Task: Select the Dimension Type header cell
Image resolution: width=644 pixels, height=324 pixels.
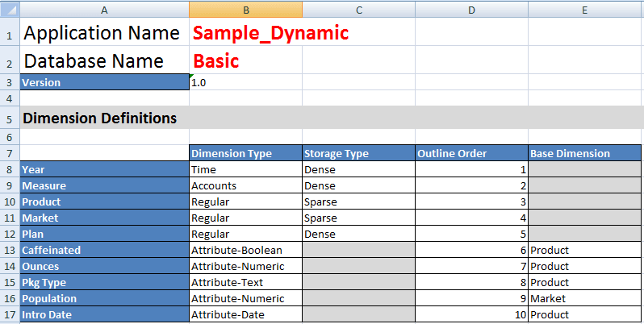Action: (x=245, y=153)
